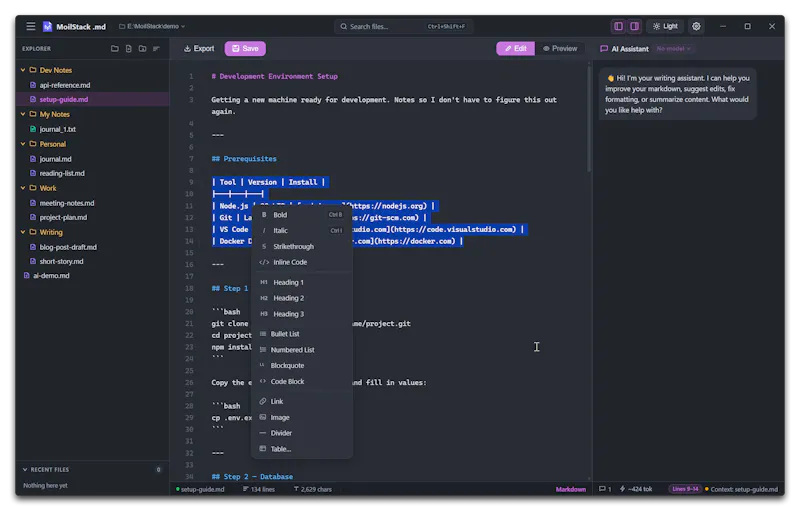This screenshot has width=800, height=511.
Task: Open the settings gear icon
Action: 696,26
